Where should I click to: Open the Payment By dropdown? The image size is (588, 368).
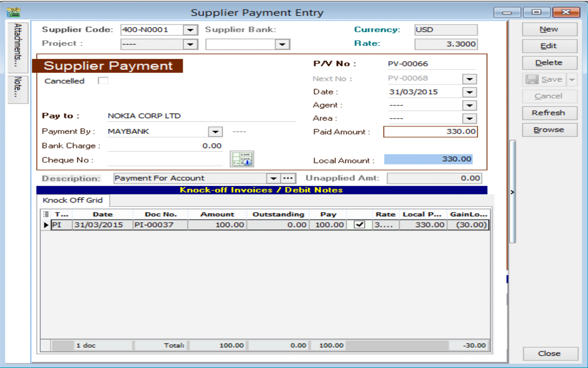pos(215,132)
